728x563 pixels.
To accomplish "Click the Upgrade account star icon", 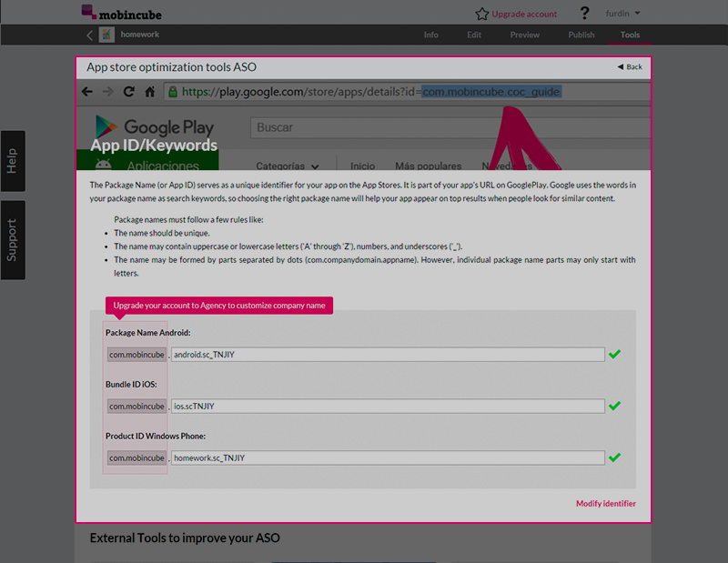I will point(482,14).
